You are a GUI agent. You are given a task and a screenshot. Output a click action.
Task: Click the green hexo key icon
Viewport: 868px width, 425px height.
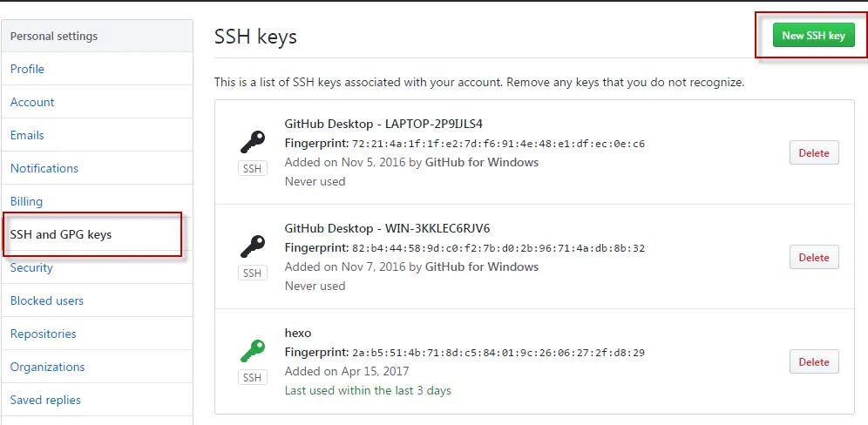(252, 352)
